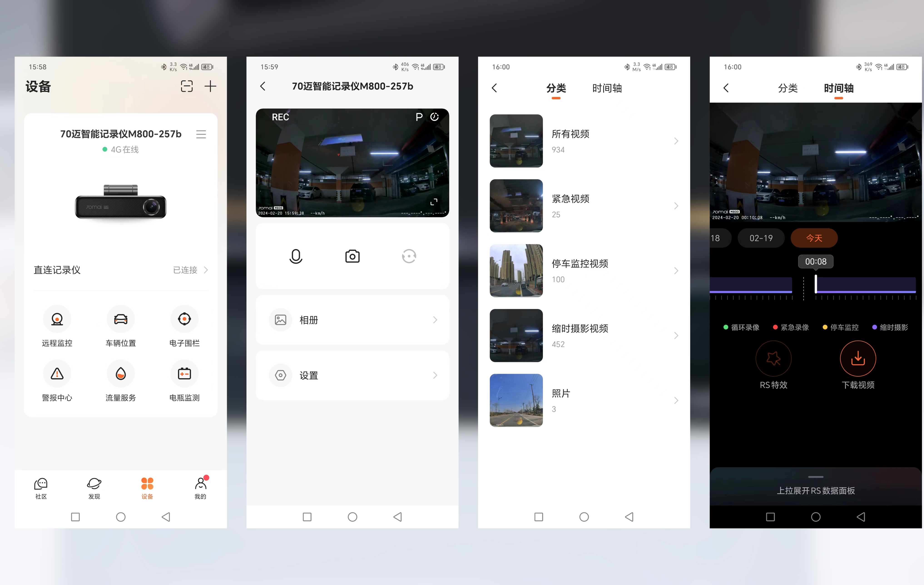
Task: Open 电子围栏 geofence
Action: click(x=185, y=326)
